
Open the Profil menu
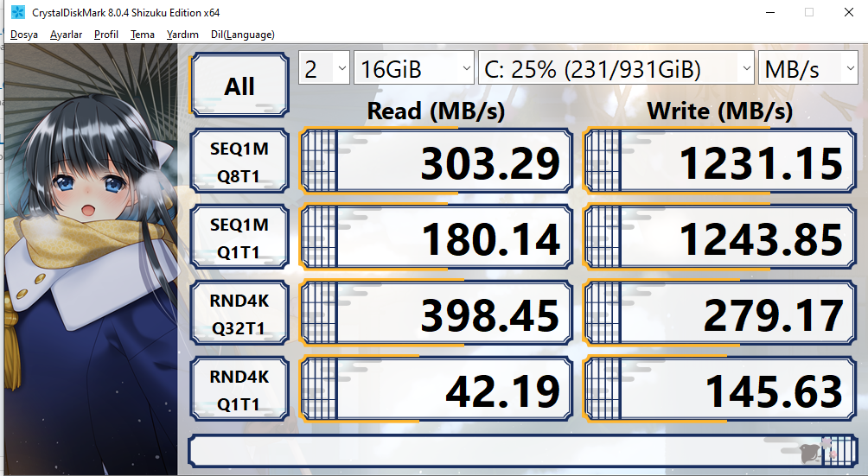click(x=105, y=35)
